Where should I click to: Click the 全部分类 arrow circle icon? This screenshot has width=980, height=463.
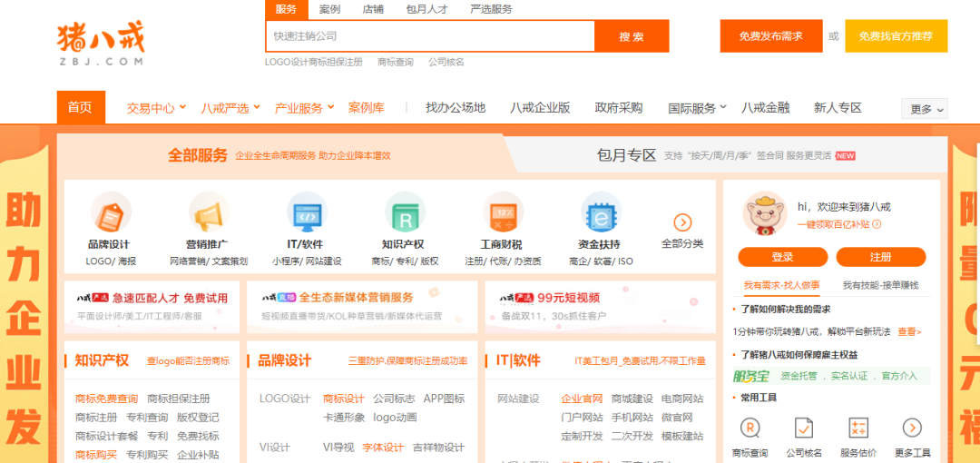tap(682, 222)
